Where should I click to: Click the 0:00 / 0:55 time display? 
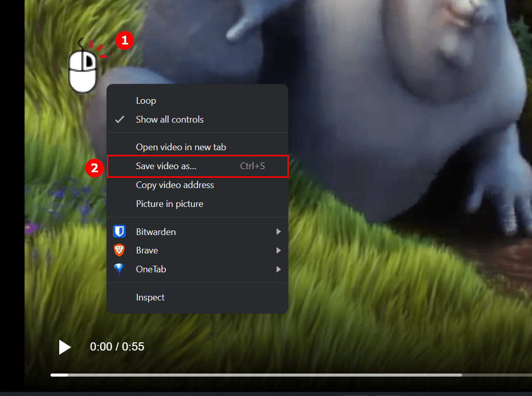pyautogui.click(x=117, y=347)
